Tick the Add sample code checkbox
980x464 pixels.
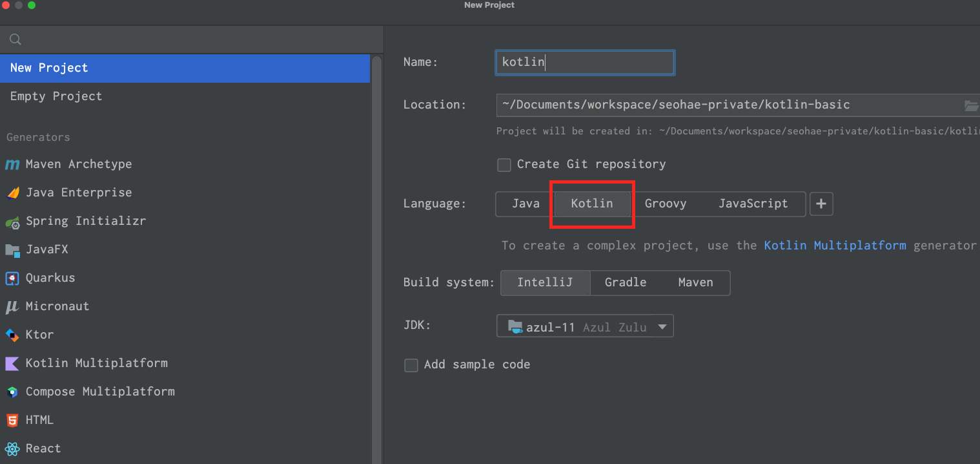(411, 365)
